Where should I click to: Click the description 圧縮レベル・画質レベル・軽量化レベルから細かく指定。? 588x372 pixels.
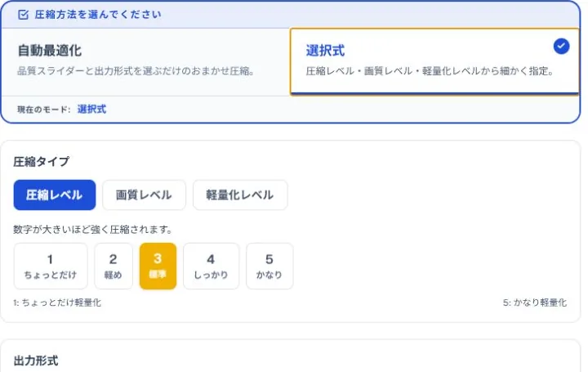click(x=430, y=71)
